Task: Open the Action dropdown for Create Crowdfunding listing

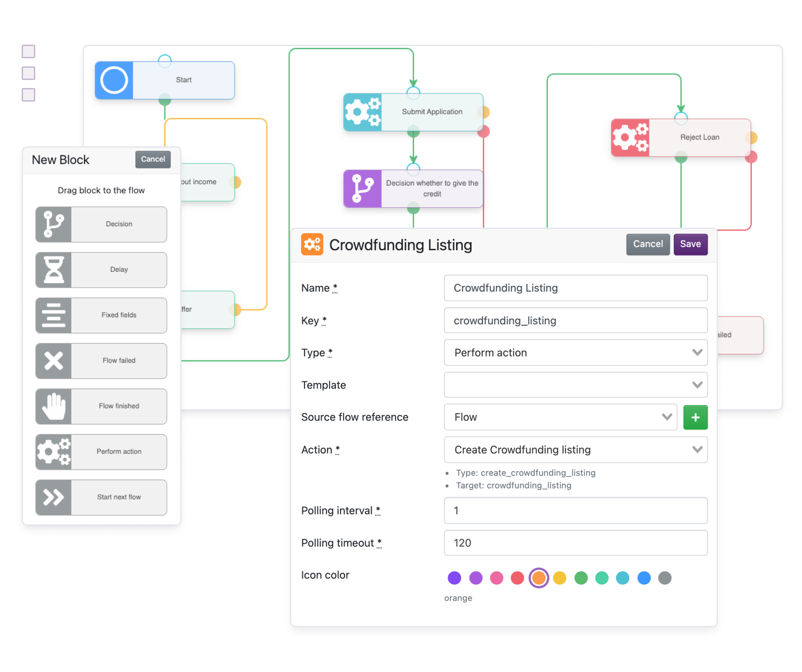Action: [x=576, y=450]
